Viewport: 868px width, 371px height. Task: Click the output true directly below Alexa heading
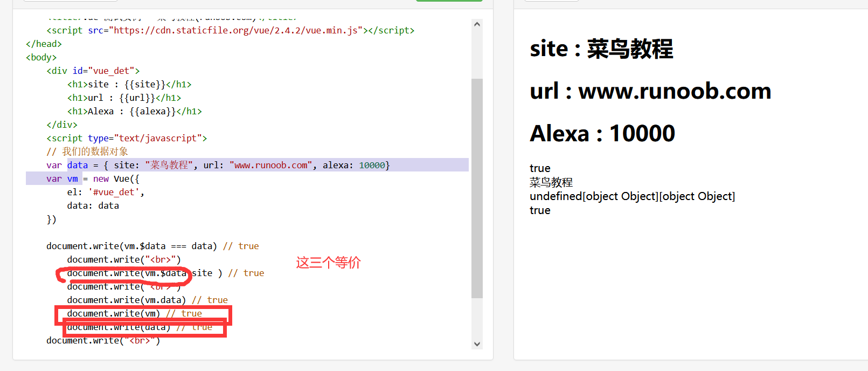(540, 168)
